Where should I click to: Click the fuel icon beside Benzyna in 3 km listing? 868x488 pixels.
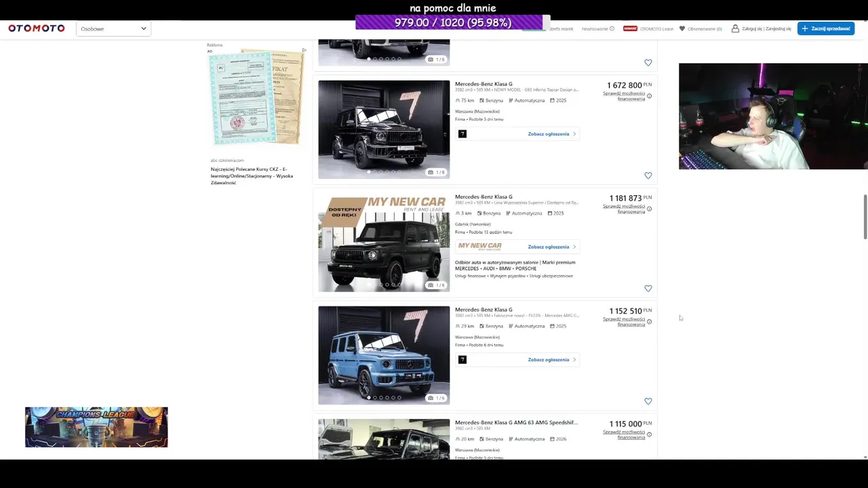480,213
